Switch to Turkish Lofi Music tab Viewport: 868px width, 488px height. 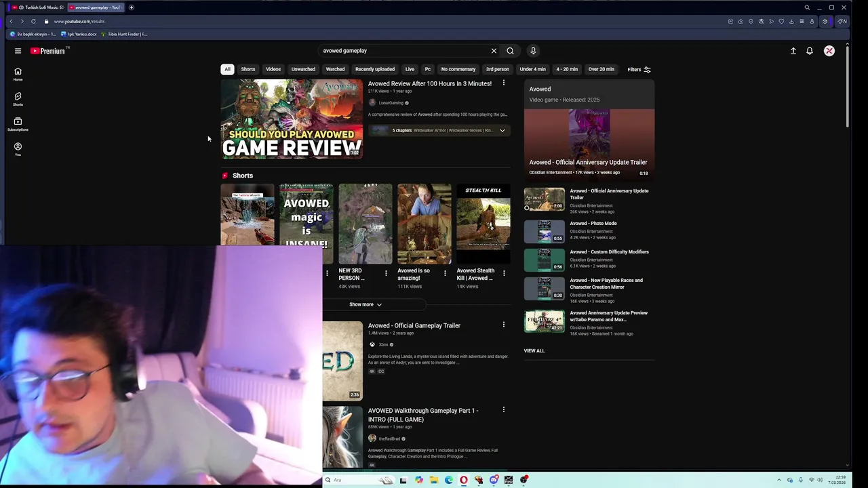[x=39, y=7]
